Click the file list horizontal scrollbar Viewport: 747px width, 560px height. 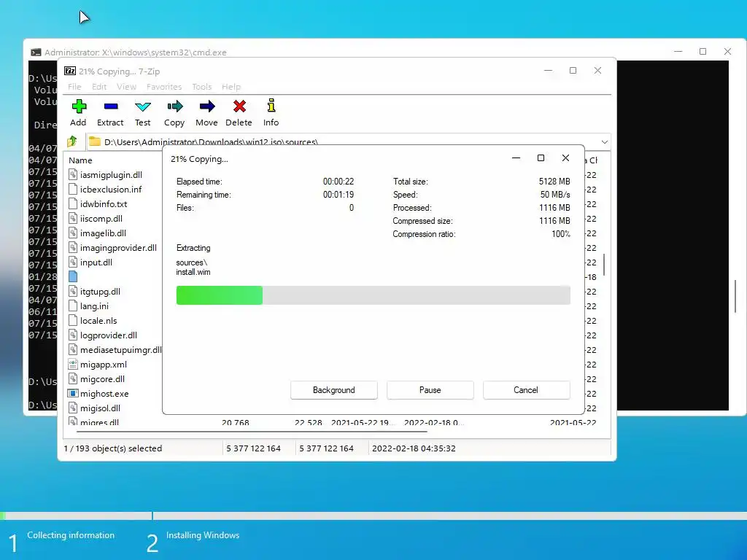tap(252, 432)
